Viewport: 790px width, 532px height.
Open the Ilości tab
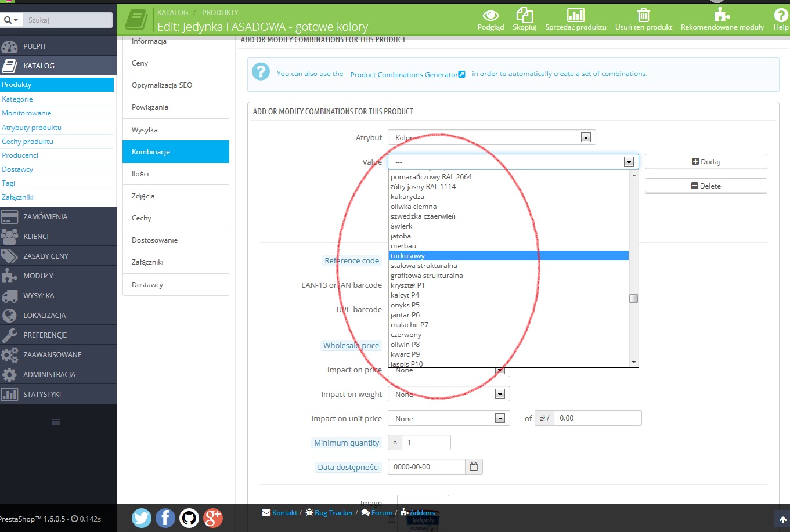(x=176, y=174)
